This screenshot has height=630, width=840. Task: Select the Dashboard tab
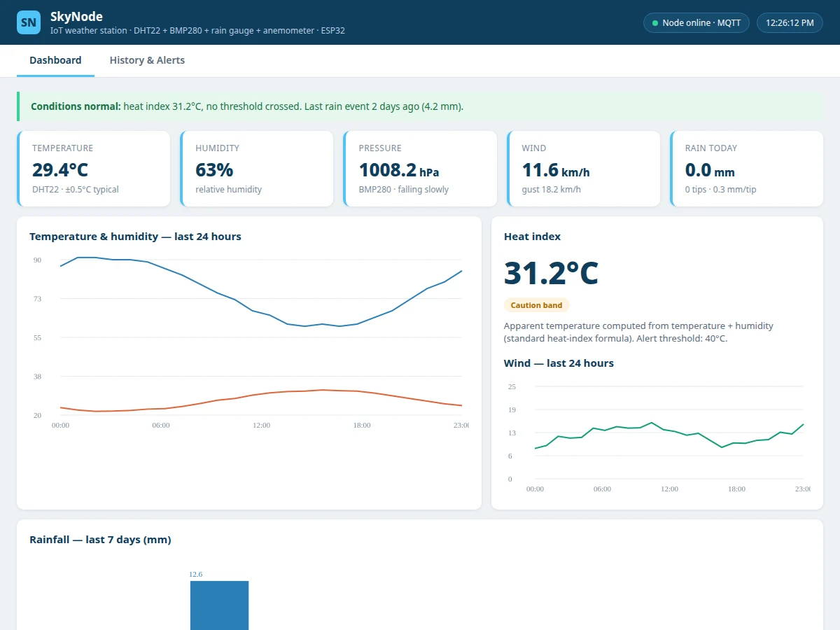click(55, 60)
